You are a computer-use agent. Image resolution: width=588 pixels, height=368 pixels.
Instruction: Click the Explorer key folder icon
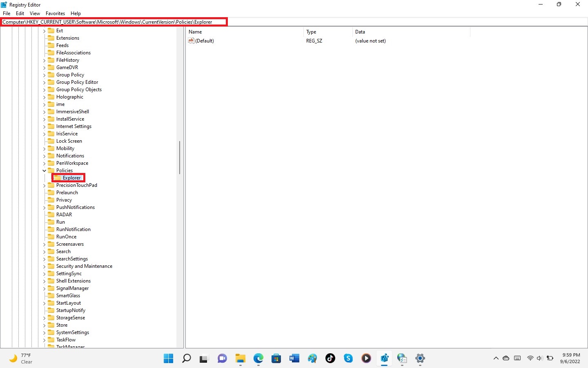(58, 178)
